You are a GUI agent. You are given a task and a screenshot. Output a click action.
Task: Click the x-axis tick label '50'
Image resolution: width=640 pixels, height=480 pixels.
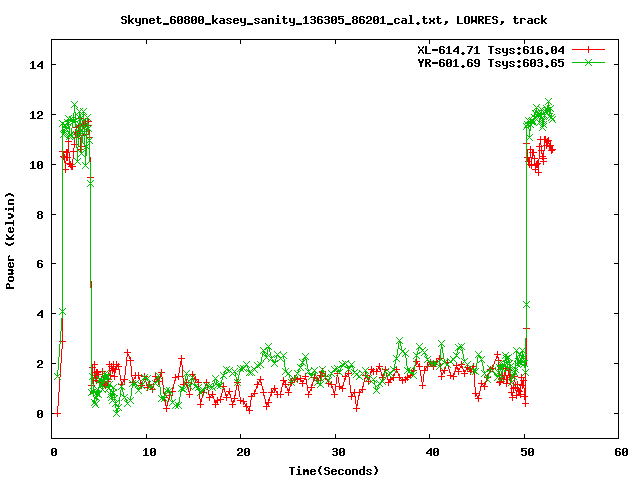[x=527, y=452]
